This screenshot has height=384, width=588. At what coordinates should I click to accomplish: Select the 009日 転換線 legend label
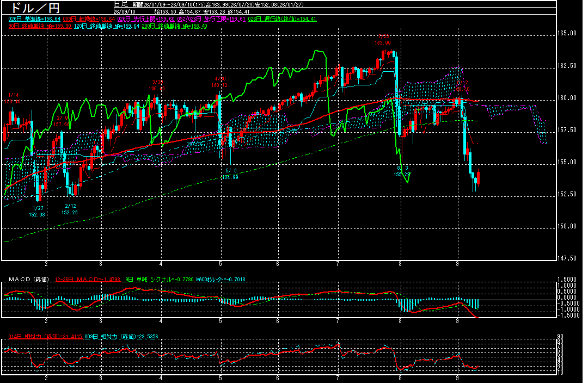pyautogui.click(x=89, y=19)
